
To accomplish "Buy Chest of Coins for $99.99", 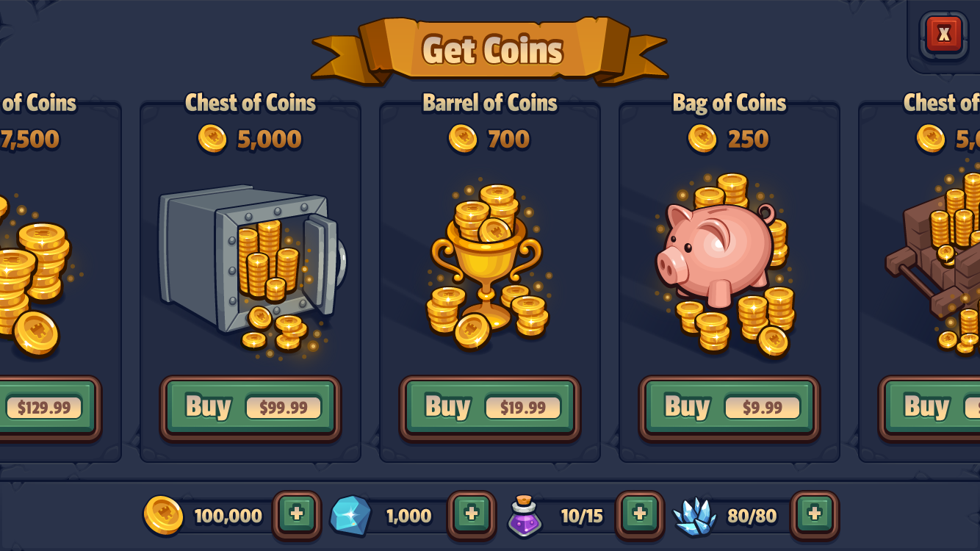I will tap(251, 408).
